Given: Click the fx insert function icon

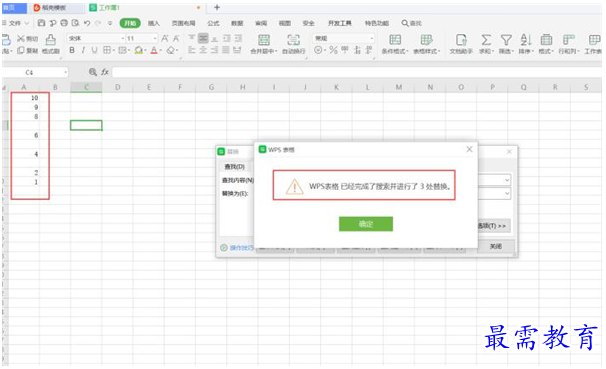Looking at the screenshot, I should pos(105,72).
